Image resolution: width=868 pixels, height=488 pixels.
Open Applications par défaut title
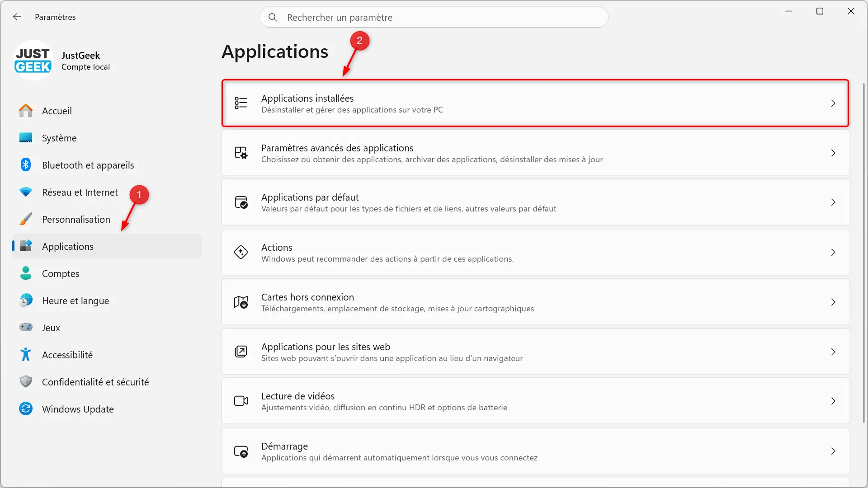click(x=310, y=197)
